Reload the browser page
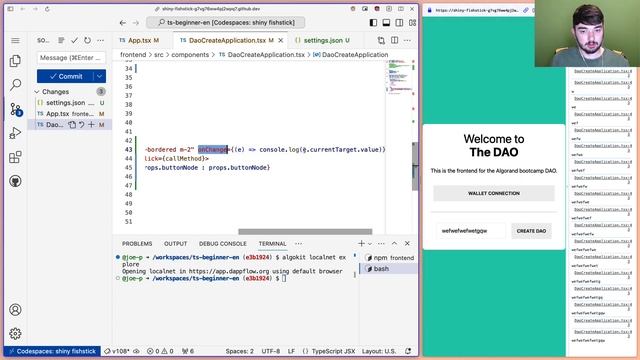 pyautogui.click(x=47, y=9)
